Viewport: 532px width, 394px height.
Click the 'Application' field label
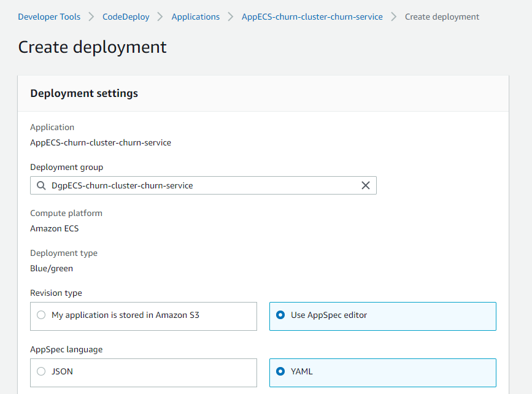52,127
